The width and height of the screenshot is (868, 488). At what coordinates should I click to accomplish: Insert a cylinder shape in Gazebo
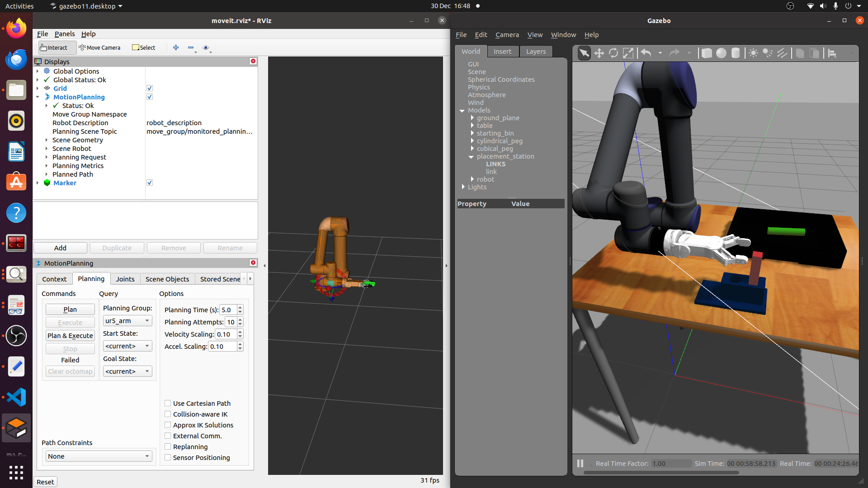pos(736,53)
